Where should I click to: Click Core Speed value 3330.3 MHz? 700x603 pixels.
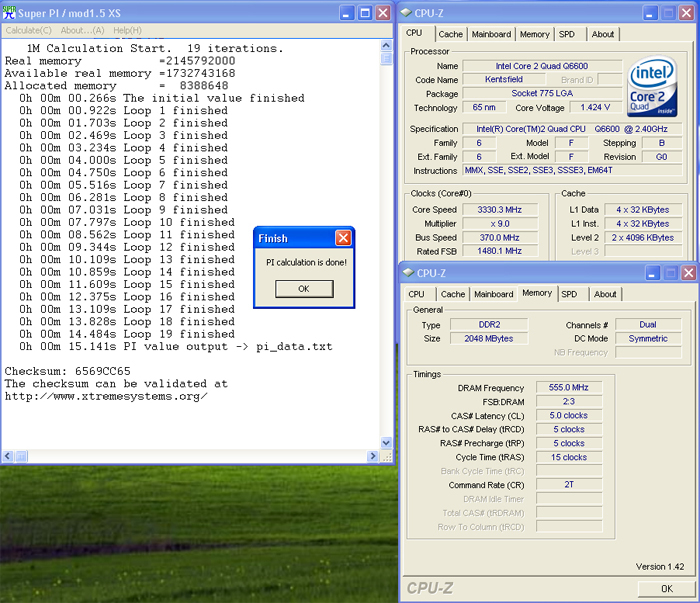(x=500, y=210)
